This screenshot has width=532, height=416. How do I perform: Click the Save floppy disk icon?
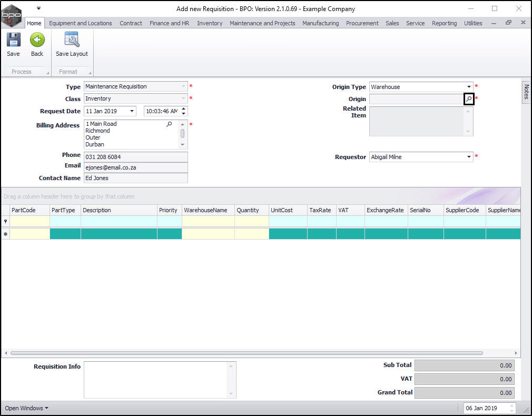click(x=14, y=39)
